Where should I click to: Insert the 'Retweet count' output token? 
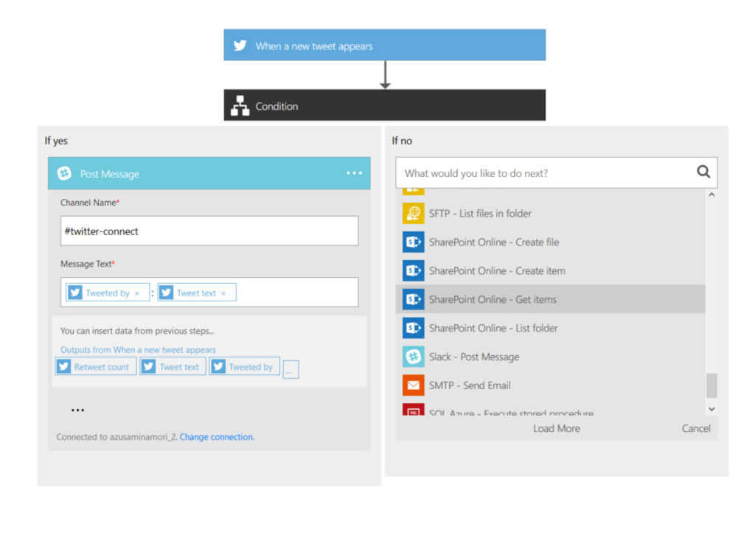click(x=96, y=367)
